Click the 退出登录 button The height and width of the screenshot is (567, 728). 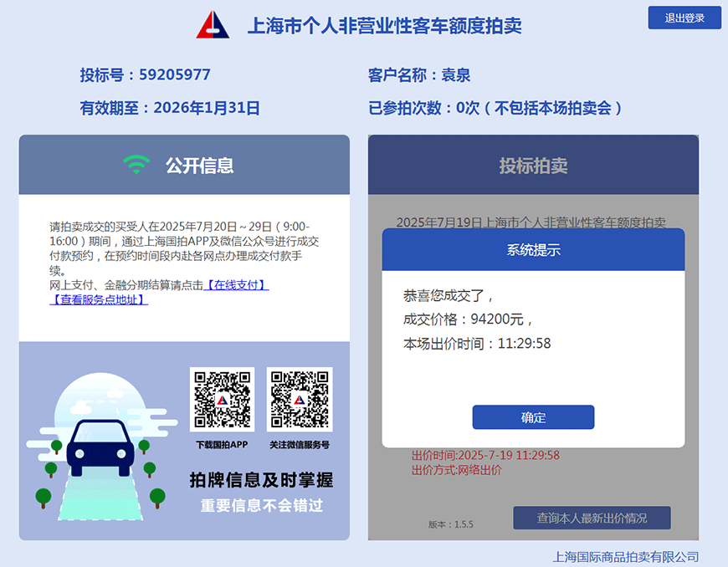tap(684, 18)
